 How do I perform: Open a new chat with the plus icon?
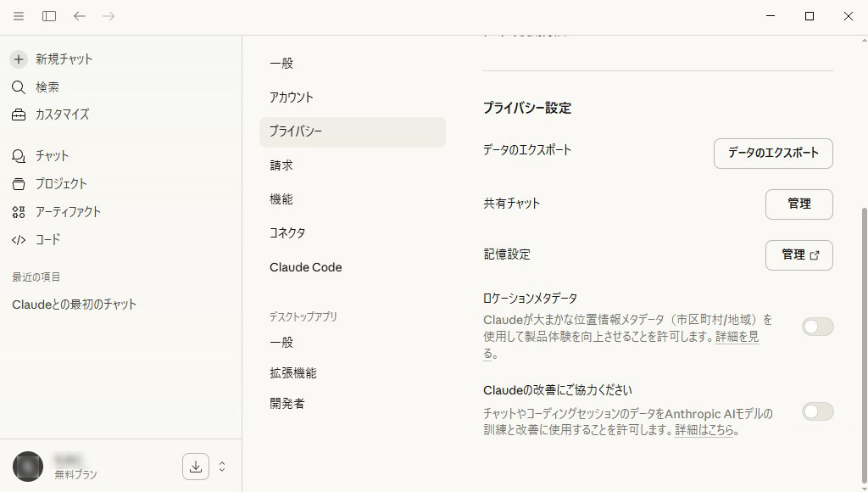18,59
